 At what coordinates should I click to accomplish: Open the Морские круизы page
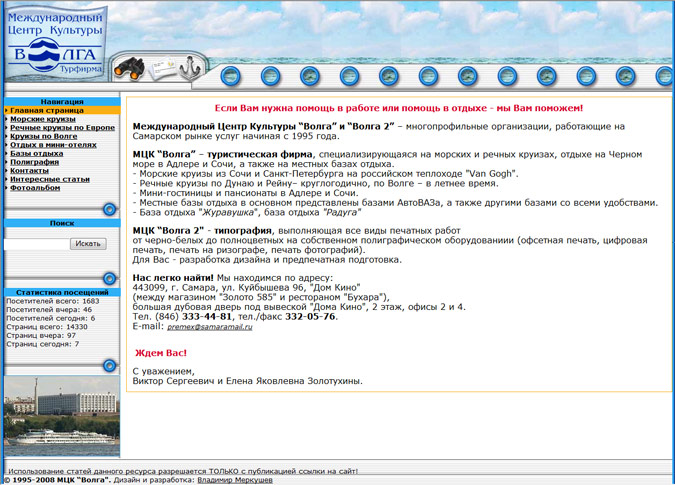click(x=43, y=119)
